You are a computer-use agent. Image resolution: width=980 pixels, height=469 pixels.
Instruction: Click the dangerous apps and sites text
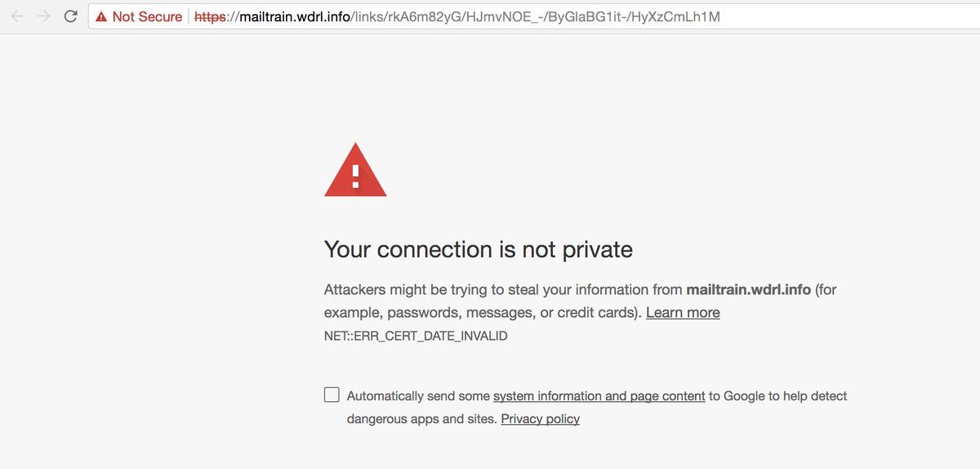(x=421, y=418)
